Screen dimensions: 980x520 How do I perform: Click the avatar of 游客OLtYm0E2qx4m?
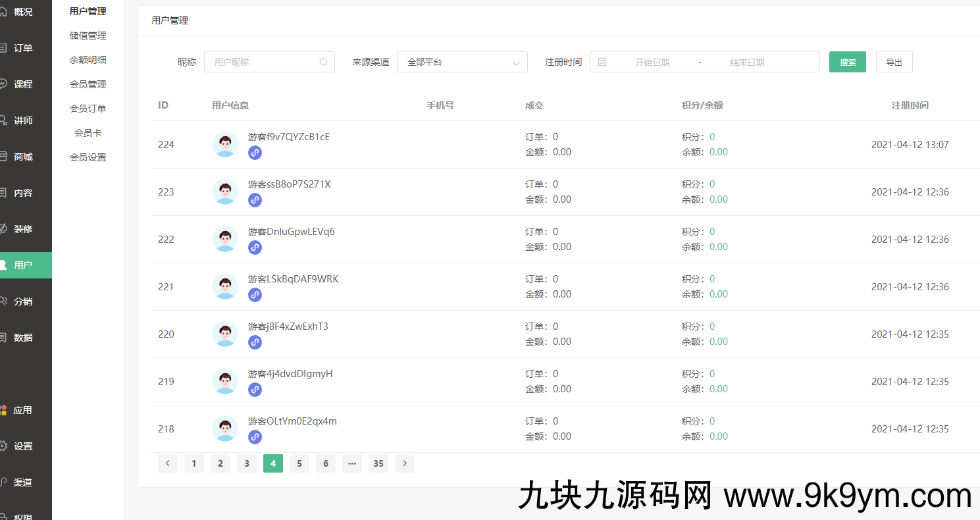[x=225, y=429]
